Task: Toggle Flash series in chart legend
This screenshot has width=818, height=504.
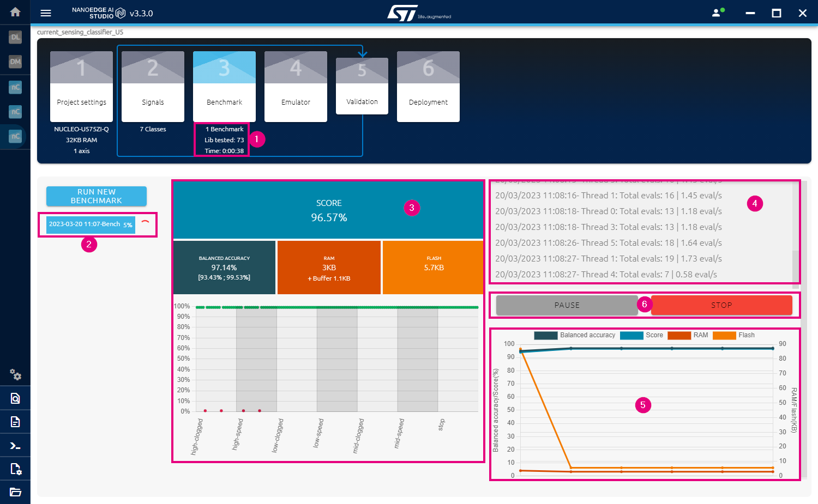Action: [x=734, y=335]
